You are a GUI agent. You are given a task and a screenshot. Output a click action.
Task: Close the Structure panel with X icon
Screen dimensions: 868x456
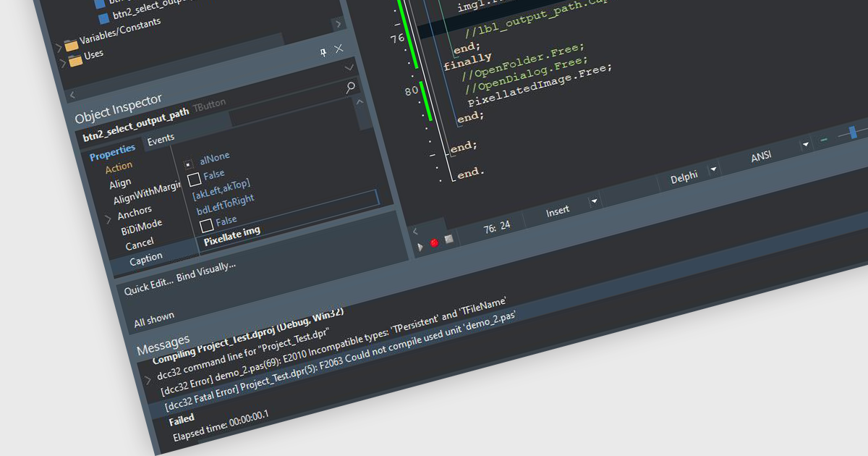coord(339,48)
